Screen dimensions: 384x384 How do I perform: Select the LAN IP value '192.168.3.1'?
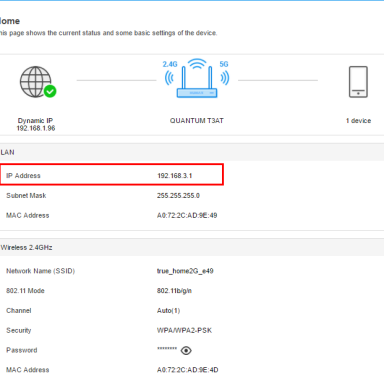(175, 176)
